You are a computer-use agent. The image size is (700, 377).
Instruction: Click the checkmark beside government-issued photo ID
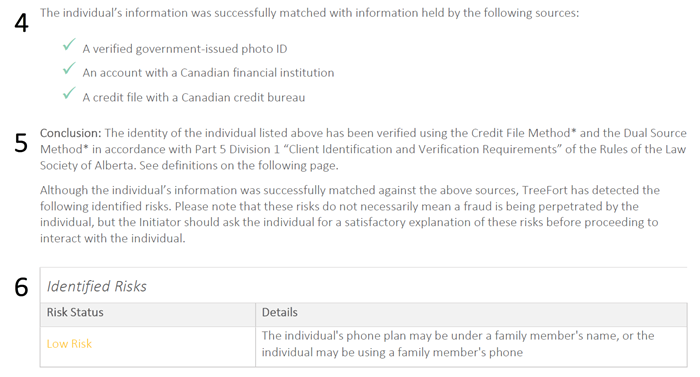tap(69, 45)
